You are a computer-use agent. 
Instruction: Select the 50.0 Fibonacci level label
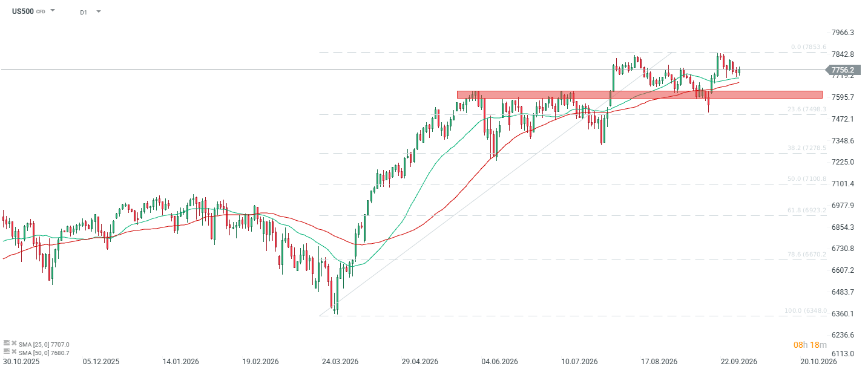pyautogui.click(x=807, y=179)
